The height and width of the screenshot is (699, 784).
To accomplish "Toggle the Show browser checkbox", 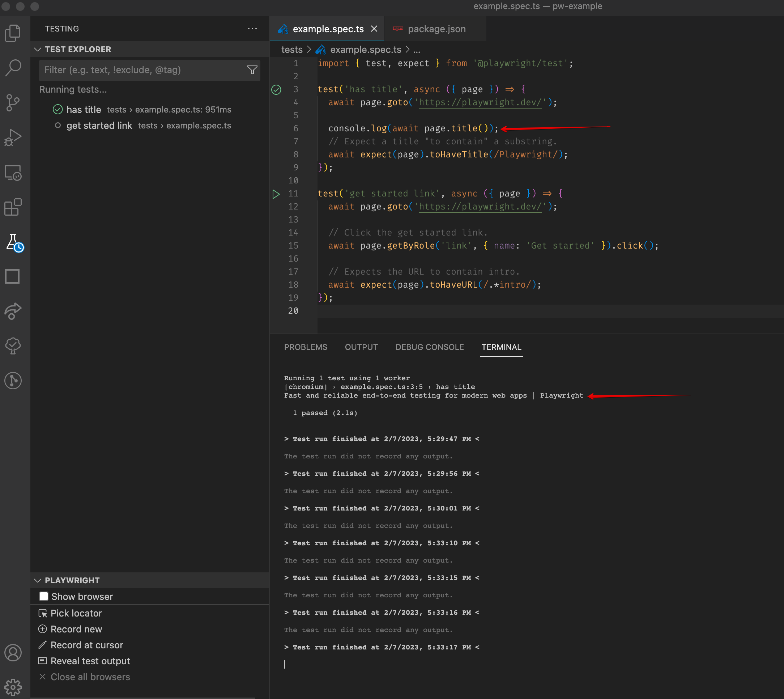I will tap(44, 596).
